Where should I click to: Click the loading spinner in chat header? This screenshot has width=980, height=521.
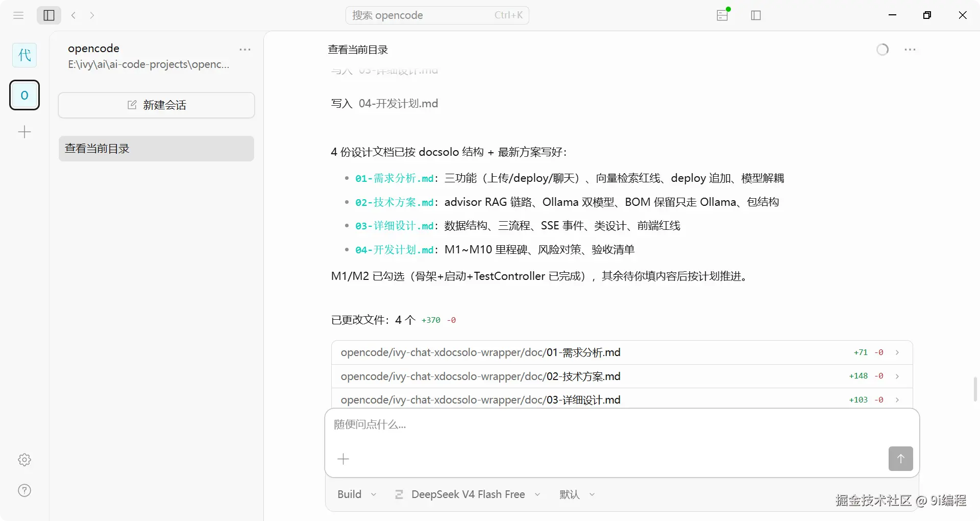[883, 50]
